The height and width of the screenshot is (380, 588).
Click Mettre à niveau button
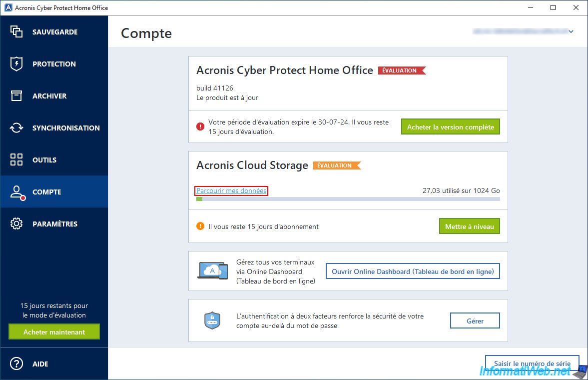point(470,226)
